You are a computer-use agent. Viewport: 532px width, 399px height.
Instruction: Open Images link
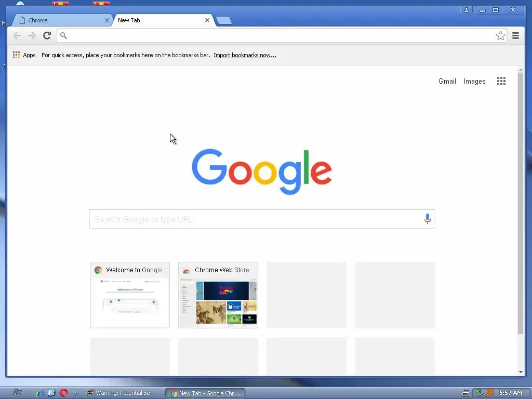474,82
